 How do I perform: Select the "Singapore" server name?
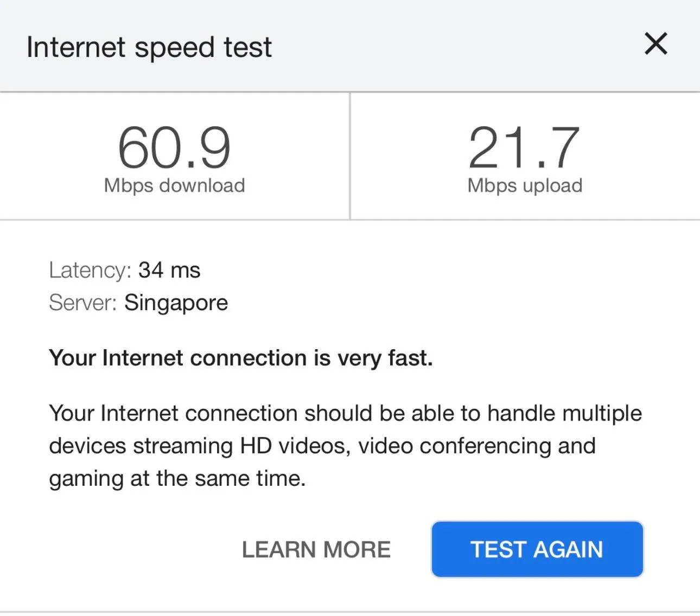click(x=176, y=303)
